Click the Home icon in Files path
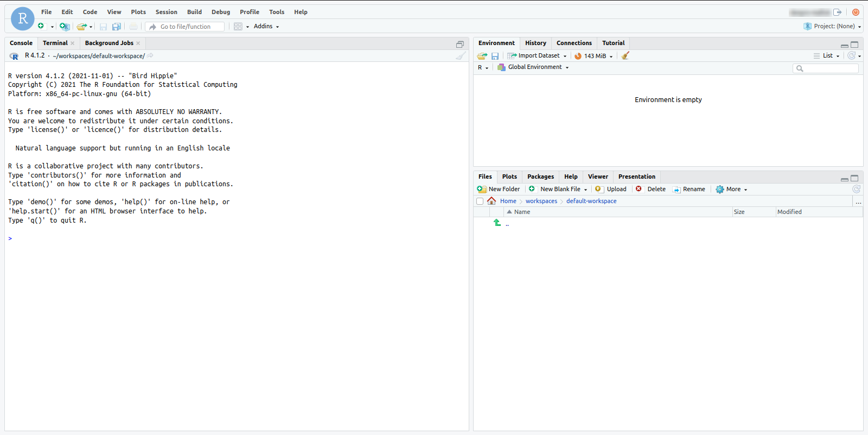Screen dimensions: 868x435 pyautogui.click(x=492, y=201)
